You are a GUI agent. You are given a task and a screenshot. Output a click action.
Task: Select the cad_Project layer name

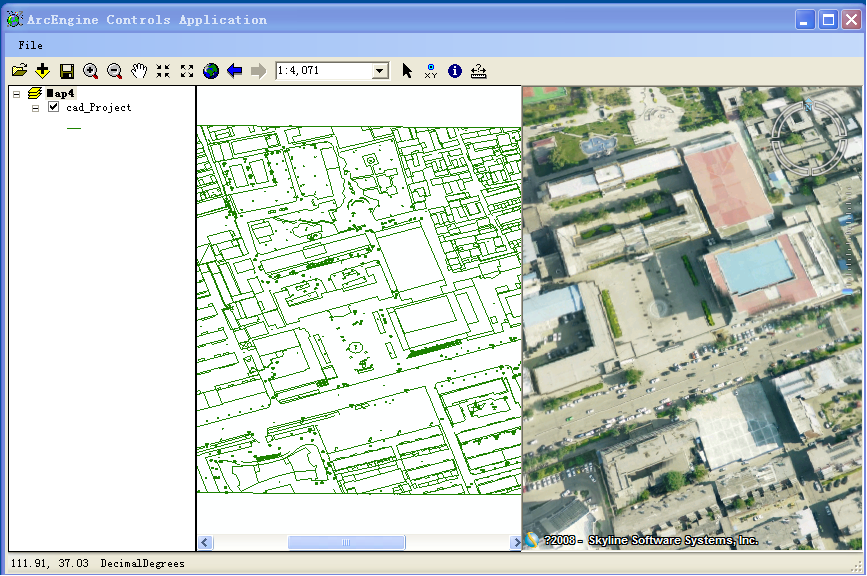98,107
